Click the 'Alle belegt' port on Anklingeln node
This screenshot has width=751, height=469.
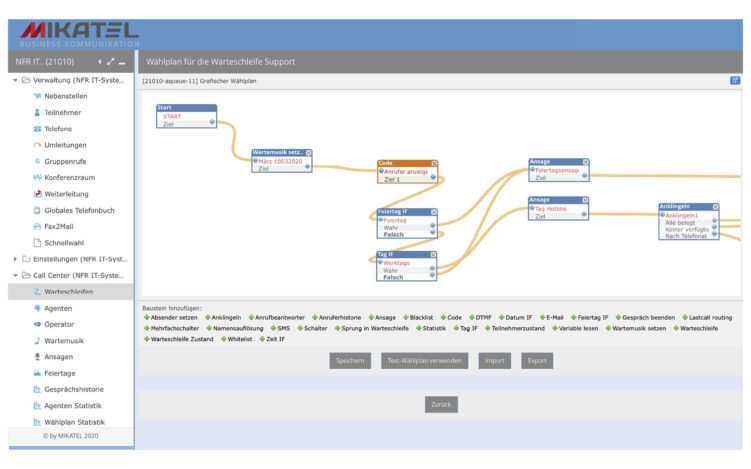click(x=715, y=222)
